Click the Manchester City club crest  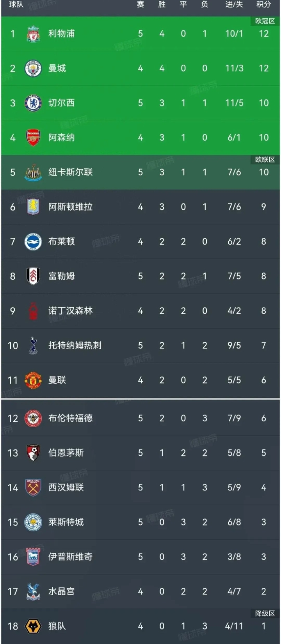point(33,69)
